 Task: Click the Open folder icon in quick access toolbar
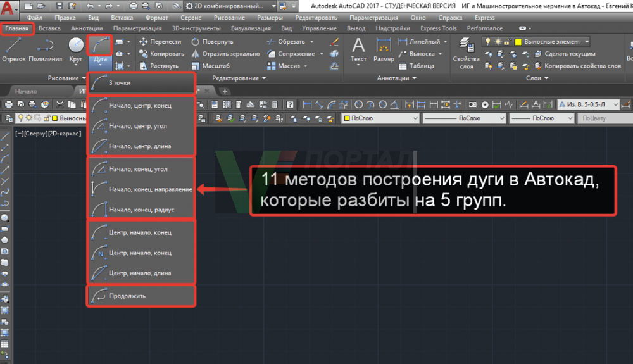click(41, 6)
